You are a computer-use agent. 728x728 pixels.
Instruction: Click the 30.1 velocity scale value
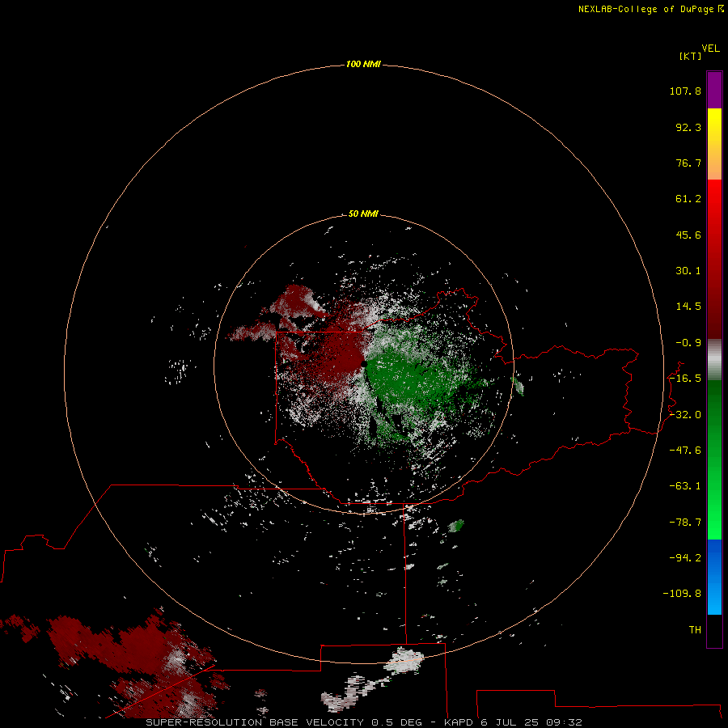click(x=688, y=271)
